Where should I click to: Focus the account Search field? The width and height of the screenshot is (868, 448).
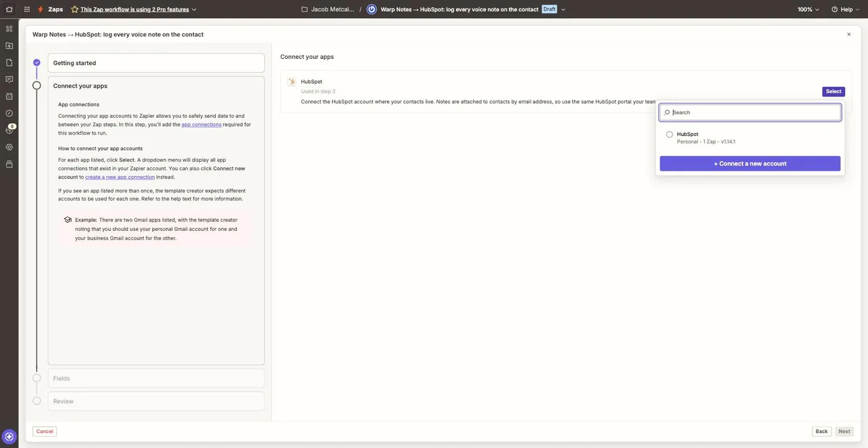(x=750, y=112)
